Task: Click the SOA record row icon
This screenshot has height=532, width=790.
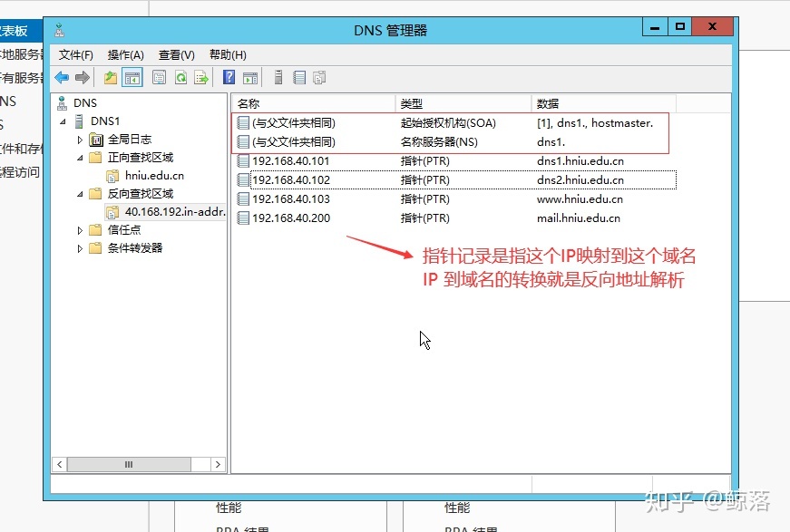Action: [243, 123]
